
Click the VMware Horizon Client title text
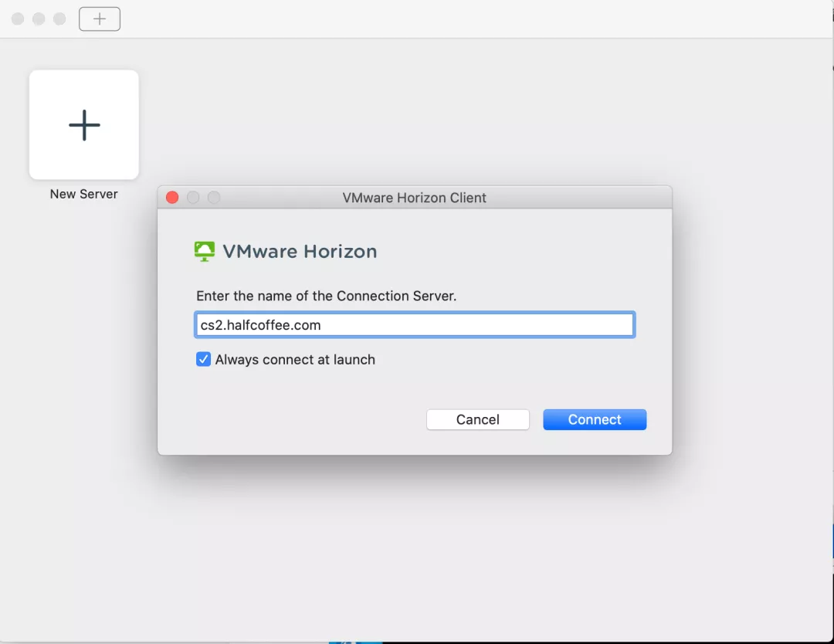pyautogui.click(x=415, y=198)
